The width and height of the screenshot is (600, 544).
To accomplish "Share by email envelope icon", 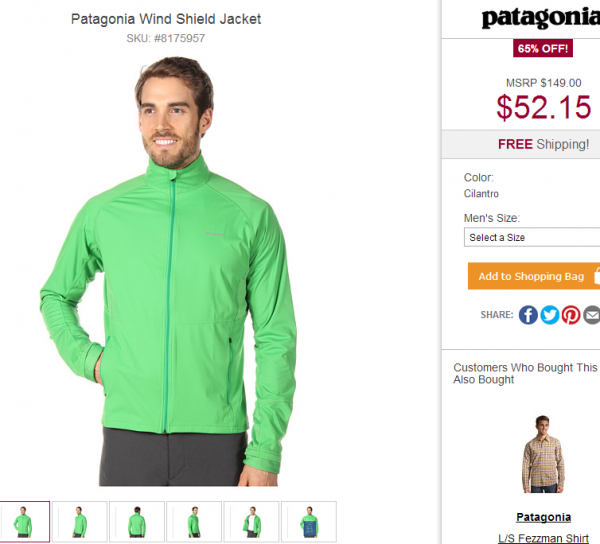I will (592, 315).
